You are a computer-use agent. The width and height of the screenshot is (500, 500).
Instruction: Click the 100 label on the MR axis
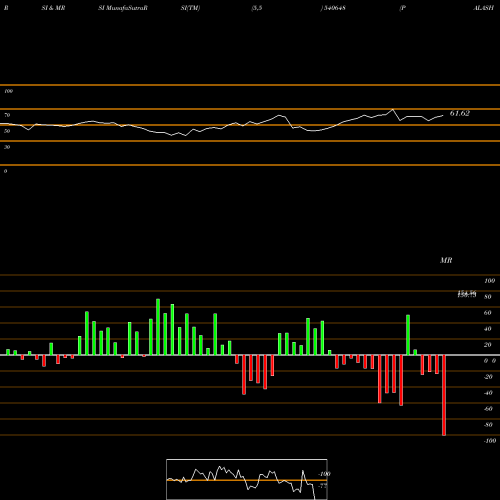[489, 281]
